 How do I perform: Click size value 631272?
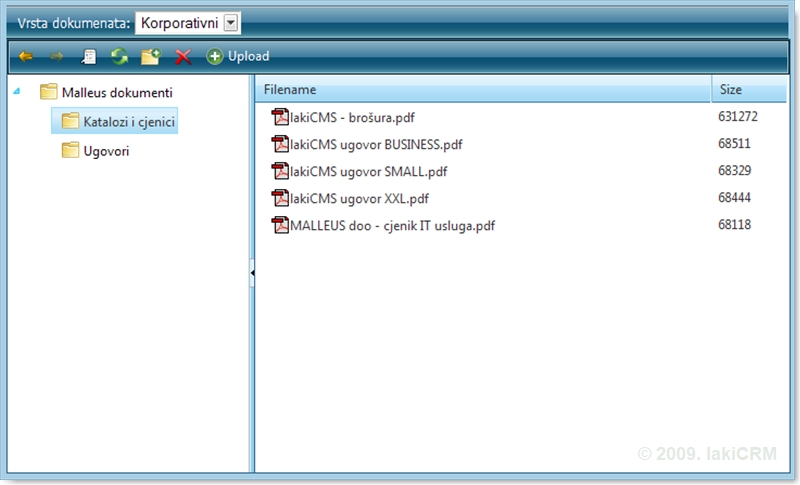(x=738, y=116)
